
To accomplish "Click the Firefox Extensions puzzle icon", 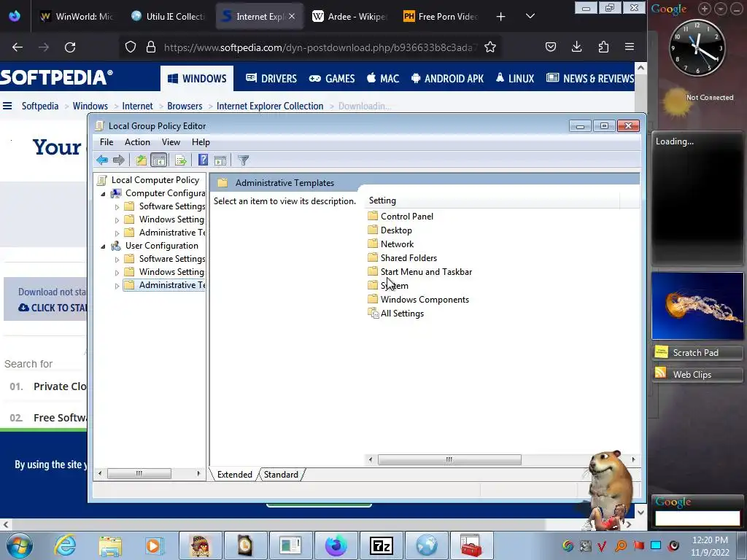I will pyautogui.click(x=603, y=47).
